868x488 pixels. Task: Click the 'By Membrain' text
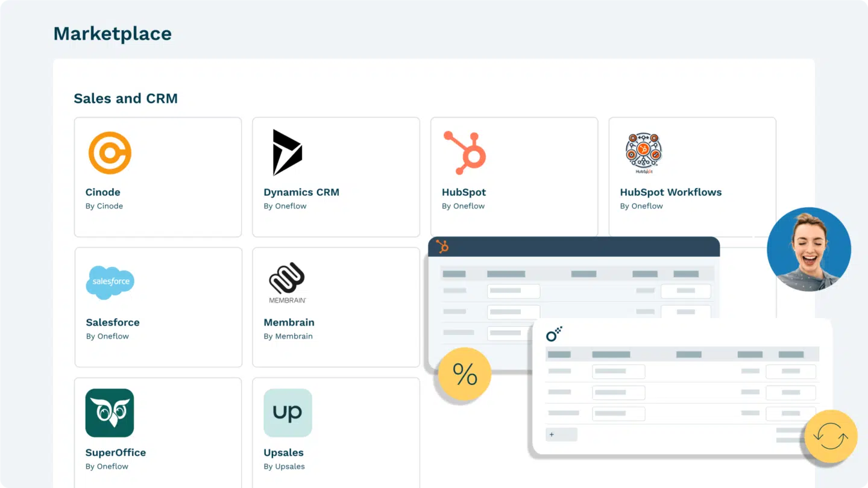[288, 336]
